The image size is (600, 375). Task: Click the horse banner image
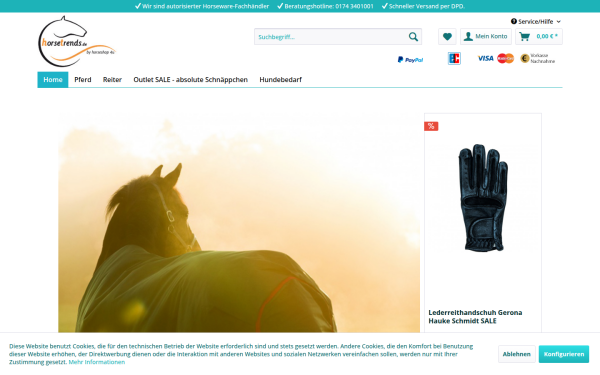pyautogui.click(x=239, y=223)
